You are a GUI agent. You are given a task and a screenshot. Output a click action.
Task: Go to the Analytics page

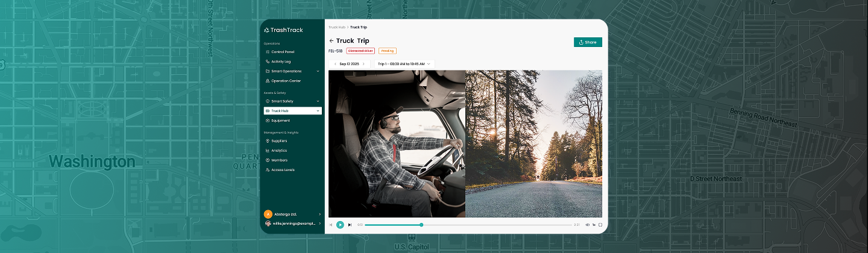[x=278, y=151]
